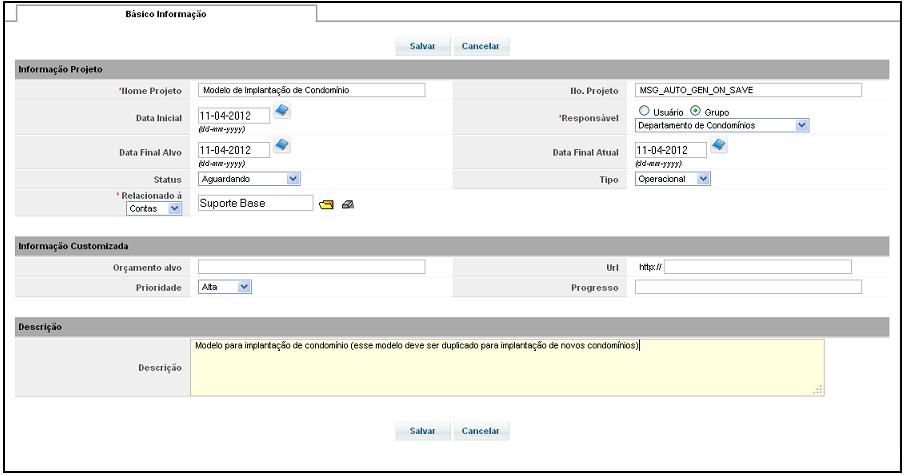Click the bottom Cancelar button
Screen dimensions: 904x475
[x=481, y=431]
